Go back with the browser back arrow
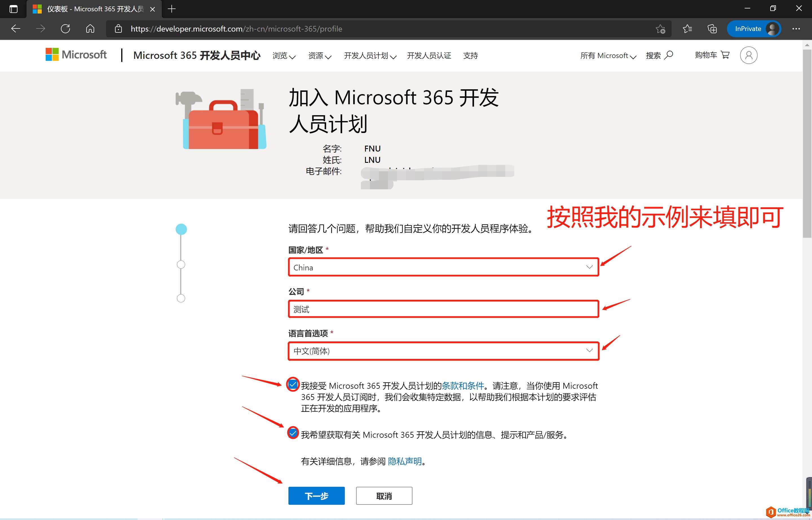The width and height of the screenshot is (812, 520). [16, 29]
